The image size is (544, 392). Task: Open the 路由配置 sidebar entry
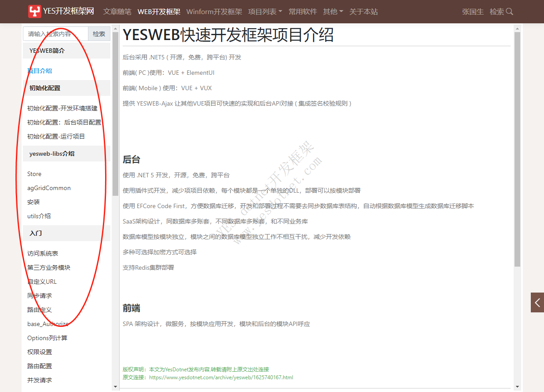(40, 366)
